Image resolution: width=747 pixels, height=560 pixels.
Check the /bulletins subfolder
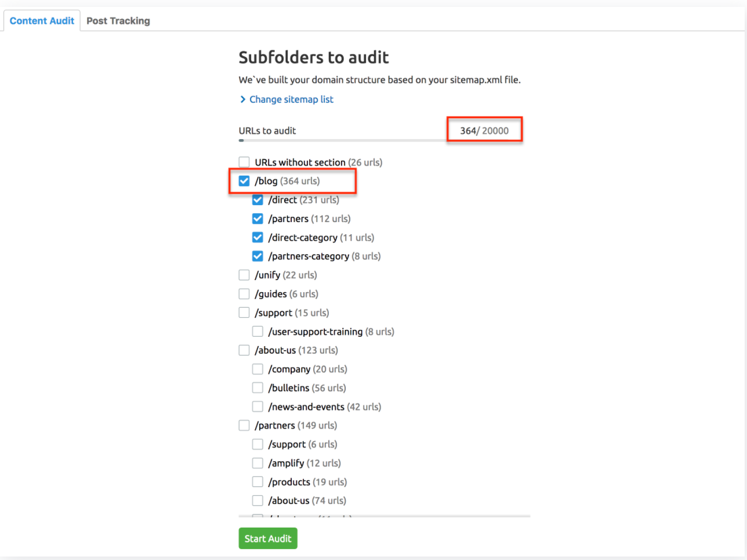tap(258, 387)
